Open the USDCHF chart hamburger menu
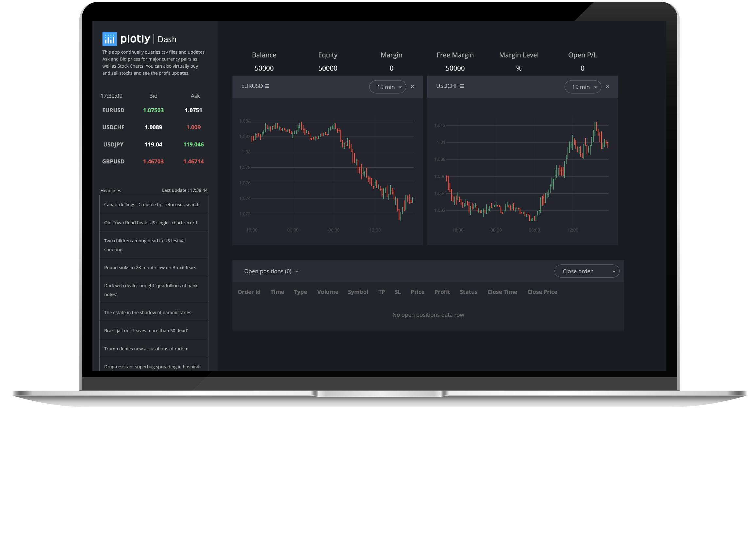 [461, 86]
